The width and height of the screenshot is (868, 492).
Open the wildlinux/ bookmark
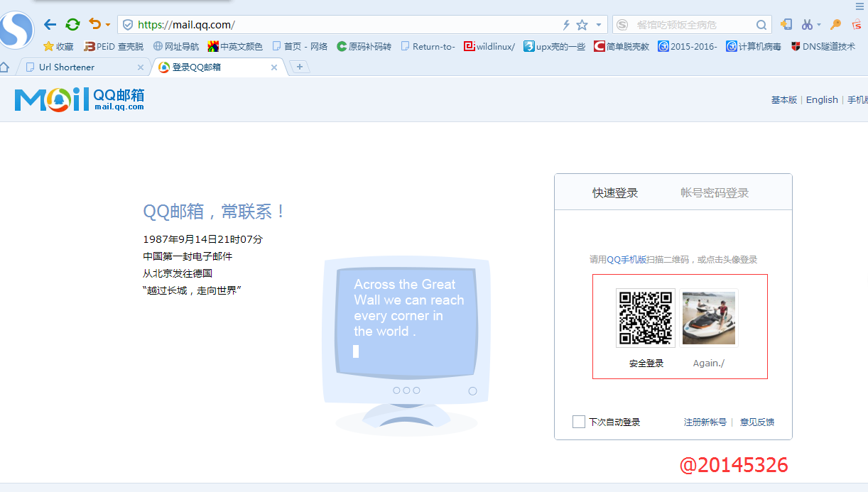(489, 46)
